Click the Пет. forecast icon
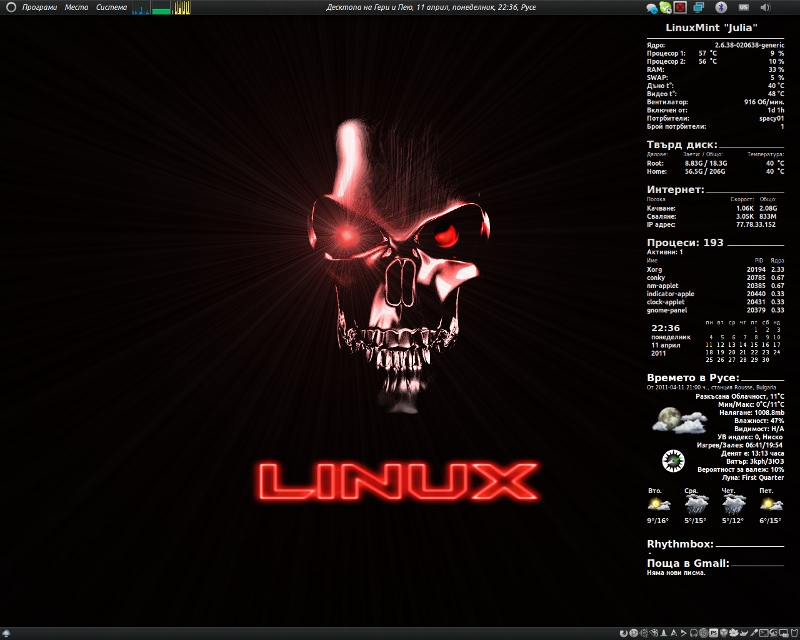The height and width of the screenshot is (640, 800). (x=771, y=505)
